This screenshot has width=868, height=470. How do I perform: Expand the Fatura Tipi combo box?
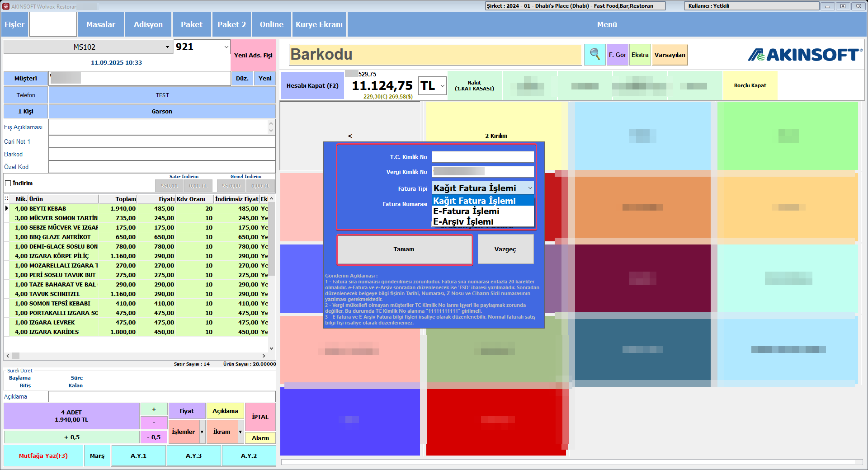tap(530, 188)
